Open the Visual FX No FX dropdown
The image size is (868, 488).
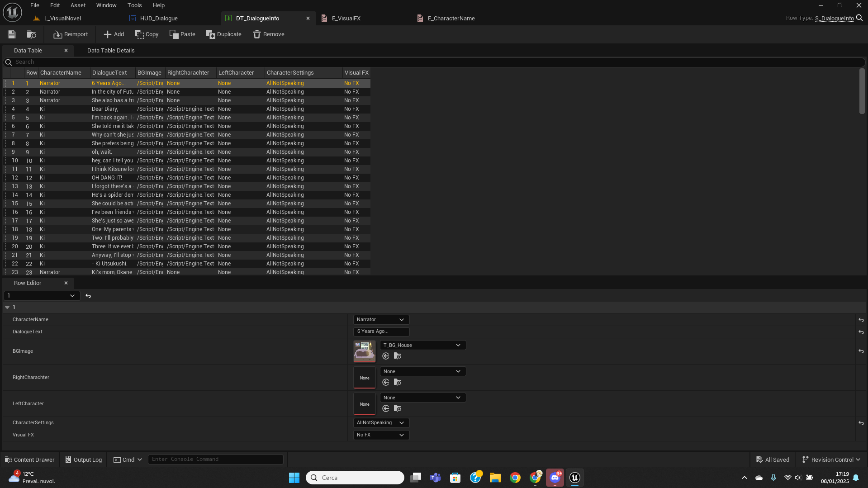381,435
